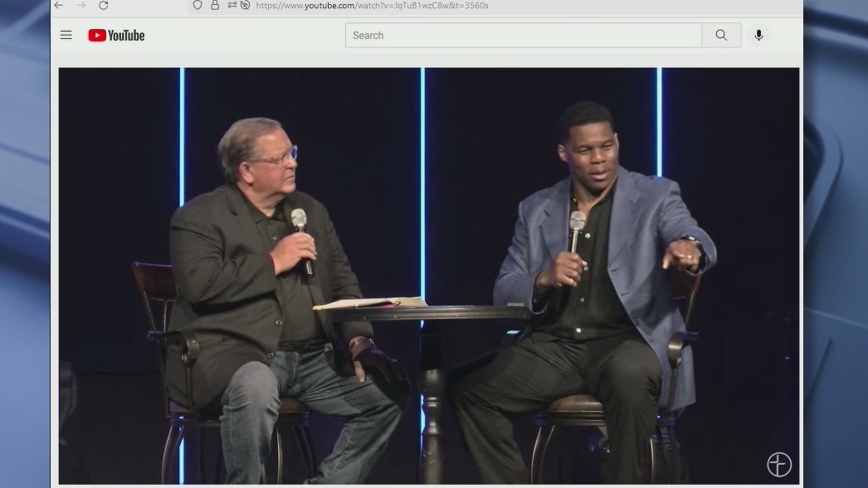This screenshot has width=868, height=488.
Task: Go back using the browser back arrow
Action: 56,5
